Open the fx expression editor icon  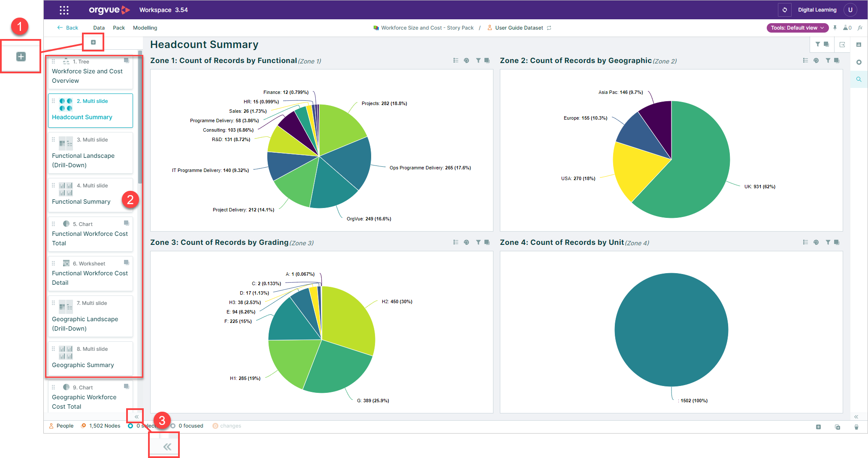860,28
